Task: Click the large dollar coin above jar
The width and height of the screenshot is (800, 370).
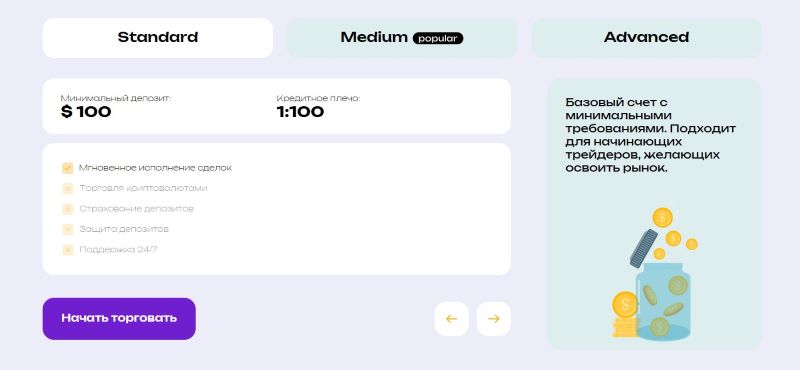Action: click(662, 218)
